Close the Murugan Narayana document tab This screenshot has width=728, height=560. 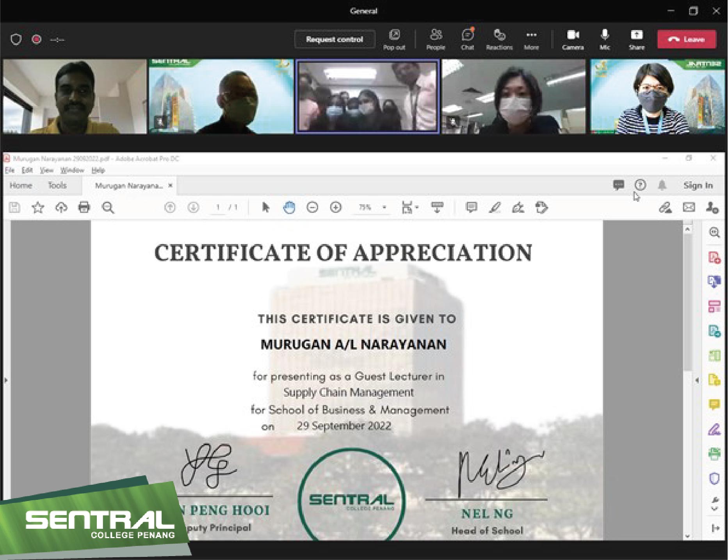[x=170, y=185]
